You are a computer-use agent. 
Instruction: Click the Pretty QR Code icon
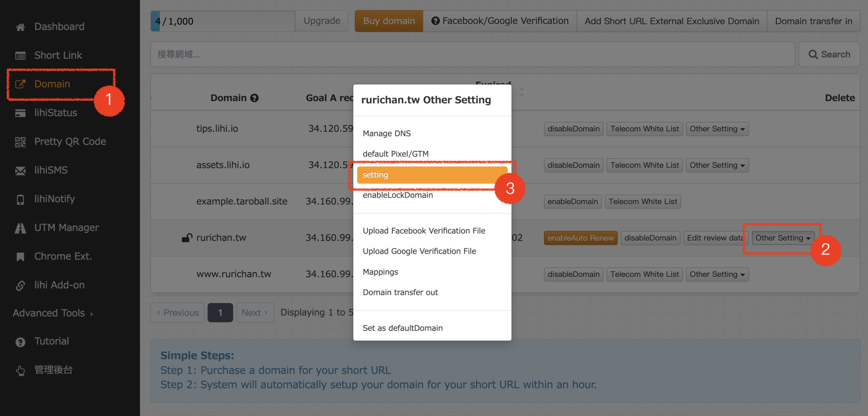[x=20, y=142]
